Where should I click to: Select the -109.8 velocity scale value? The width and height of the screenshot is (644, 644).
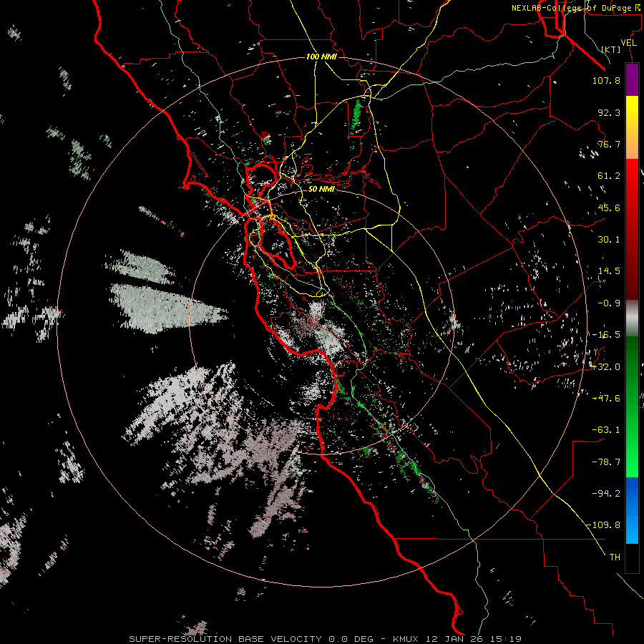point(603,525)
